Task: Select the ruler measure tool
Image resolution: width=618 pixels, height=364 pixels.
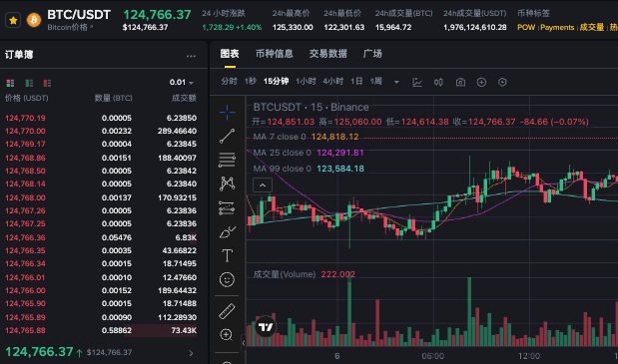Action: pyautogui.click(x=227, y=311)
